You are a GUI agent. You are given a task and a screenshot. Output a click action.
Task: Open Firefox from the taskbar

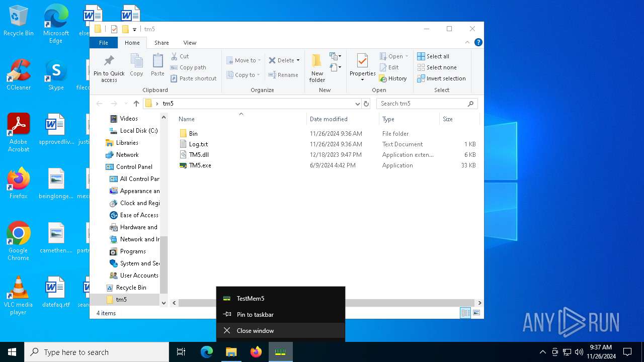click(256, 352)
